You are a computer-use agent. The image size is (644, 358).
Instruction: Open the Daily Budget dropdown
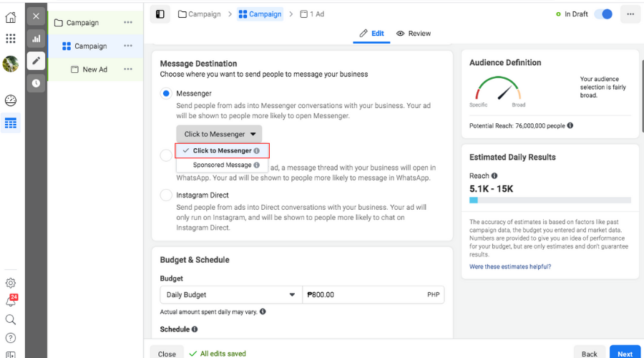pos(231,295)
